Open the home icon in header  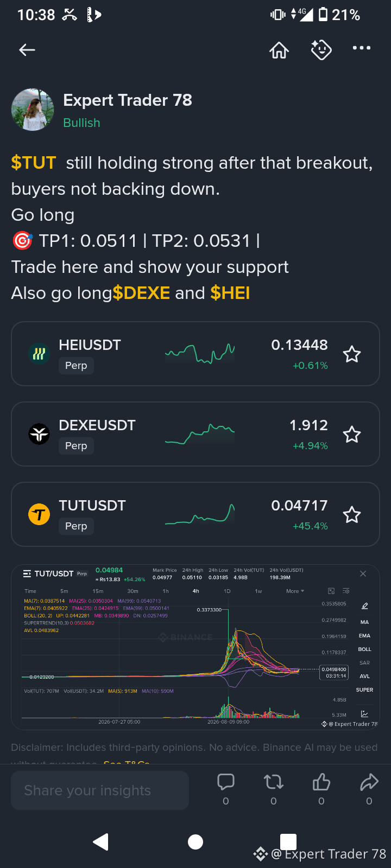[279, 50]
